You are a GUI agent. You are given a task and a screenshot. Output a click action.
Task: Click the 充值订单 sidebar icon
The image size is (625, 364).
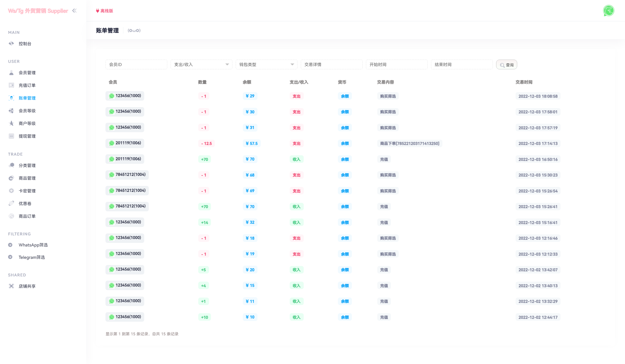(11, 85)
